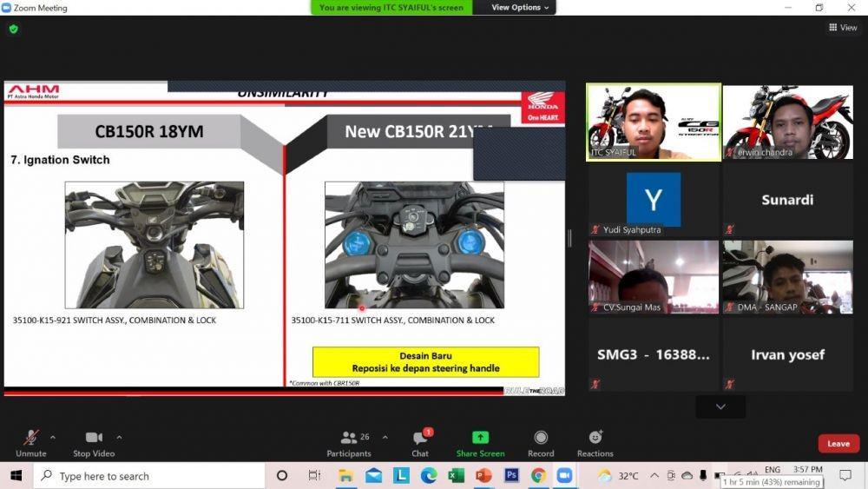
Task: Open File Explorer from taskbar
Action: point(346,476)
